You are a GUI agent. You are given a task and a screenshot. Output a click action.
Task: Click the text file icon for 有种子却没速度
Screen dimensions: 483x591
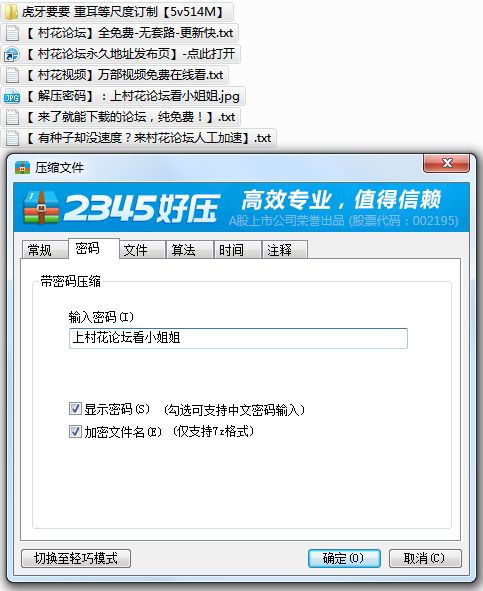click(12, 138)
